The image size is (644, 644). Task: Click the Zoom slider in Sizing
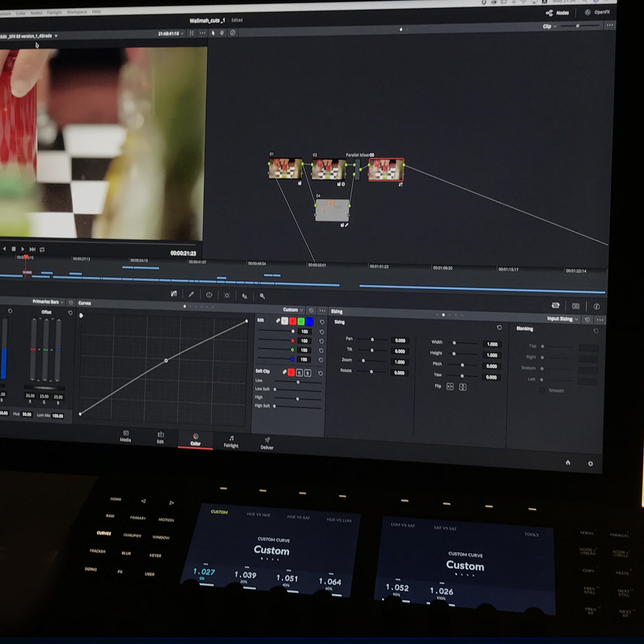click(x=371, y=360)
